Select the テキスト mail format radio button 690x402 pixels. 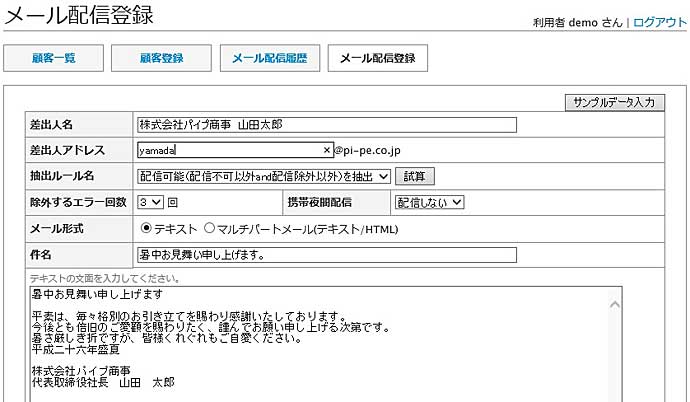tap(146, 228)
